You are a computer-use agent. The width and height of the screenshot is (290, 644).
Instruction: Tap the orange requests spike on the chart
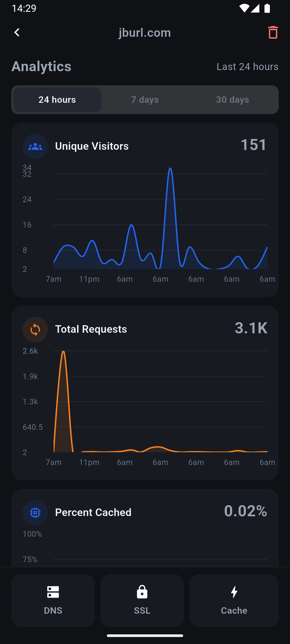[x=63, y=352]
